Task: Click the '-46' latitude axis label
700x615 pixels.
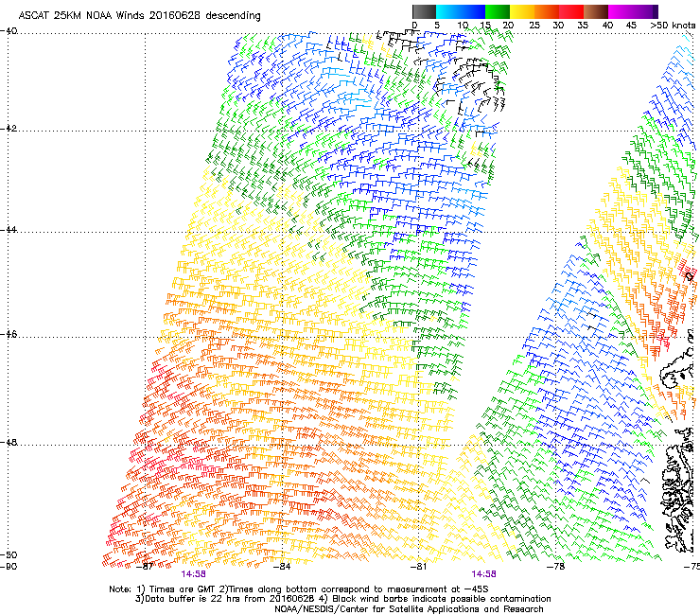Action: [9, 334]
